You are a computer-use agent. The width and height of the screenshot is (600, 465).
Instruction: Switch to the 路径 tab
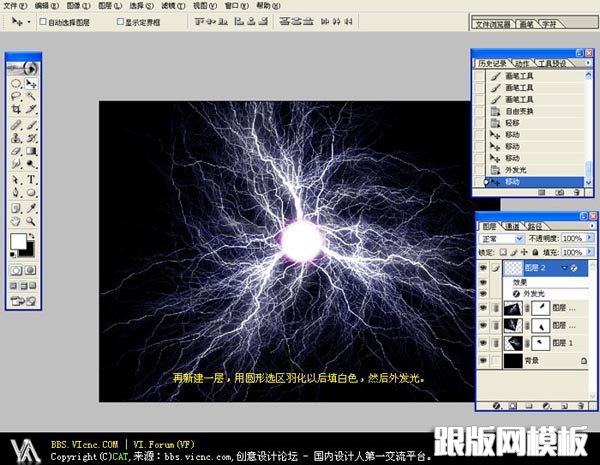tap(535, 227)
